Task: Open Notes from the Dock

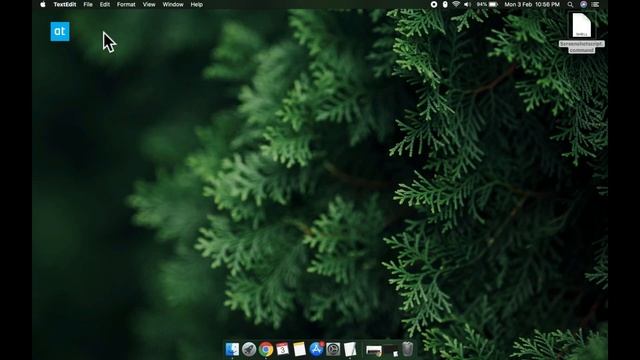Action: [x=299, y=349]
